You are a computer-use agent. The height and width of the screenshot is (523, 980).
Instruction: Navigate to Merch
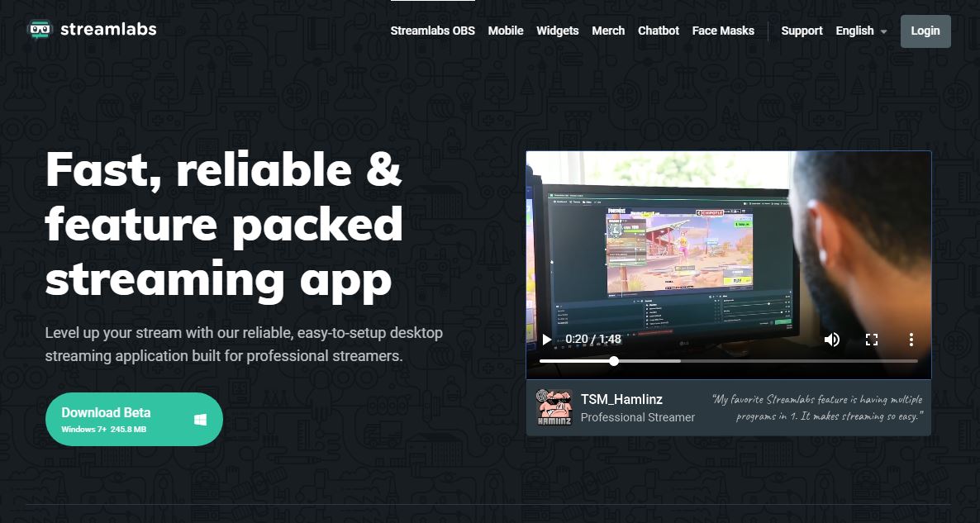point(608,31)
